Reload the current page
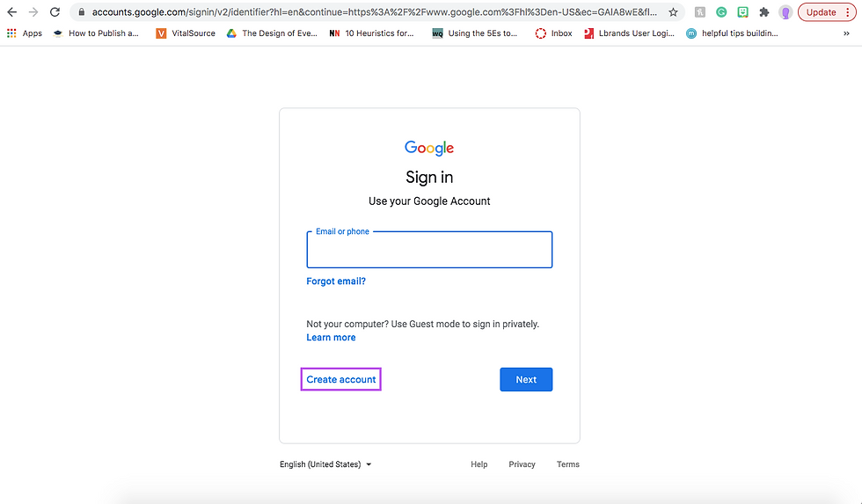The width and height of the screenshot is (862, 504). coord(55,12)
